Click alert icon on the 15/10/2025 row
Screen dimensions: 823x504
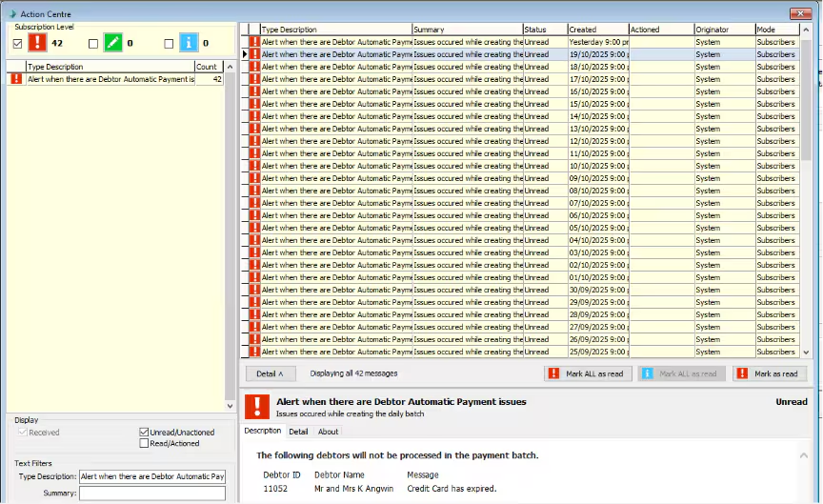click(254, 104)
